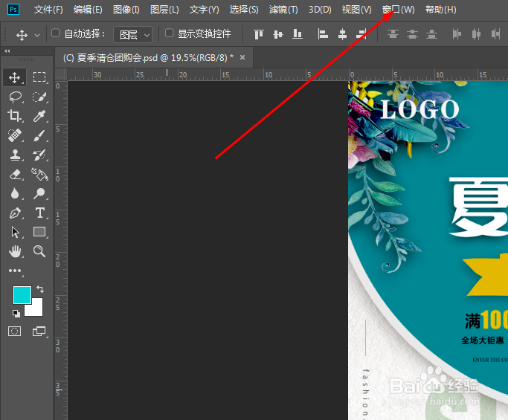This screenshot has height=420, width=508.
Task: Open the 图层 auto-select dropdown
Action: point(132,34)
